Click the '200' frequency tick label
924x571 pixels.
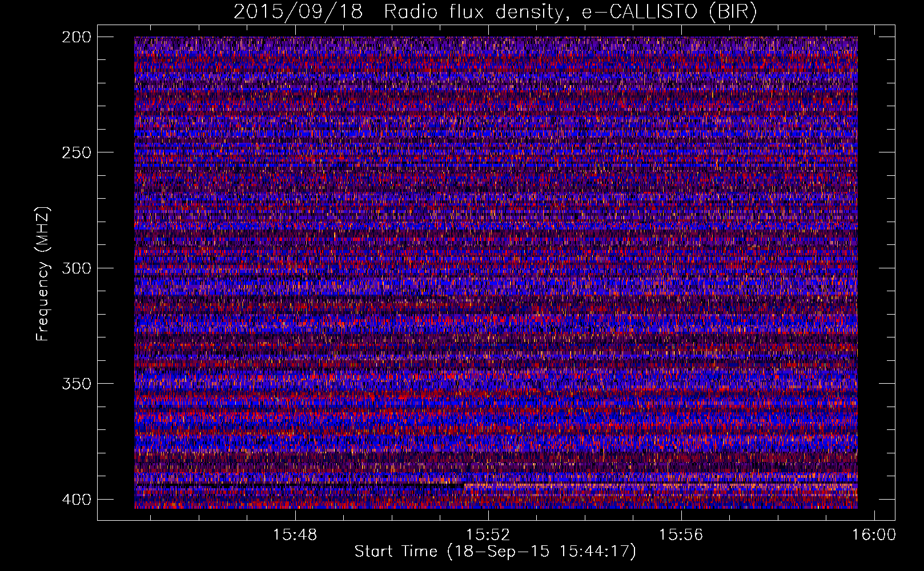pos(75,37)
